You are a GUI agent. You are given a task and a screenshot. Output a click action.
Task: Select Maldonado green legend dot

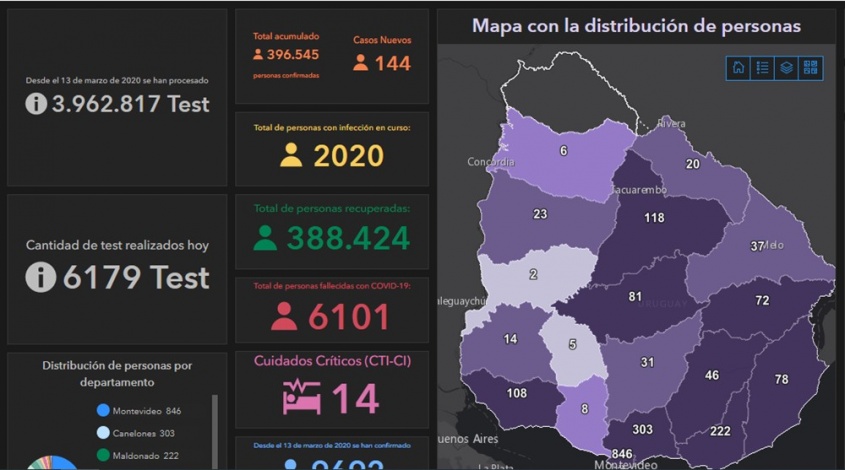point(103,455)
